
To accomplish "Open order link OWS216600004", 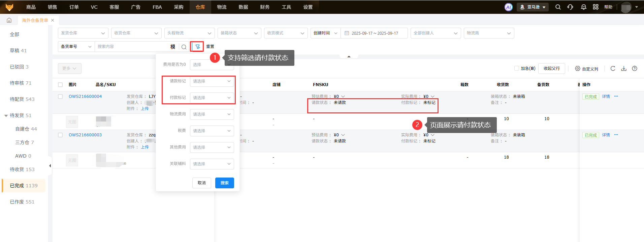I will [85, 97].
